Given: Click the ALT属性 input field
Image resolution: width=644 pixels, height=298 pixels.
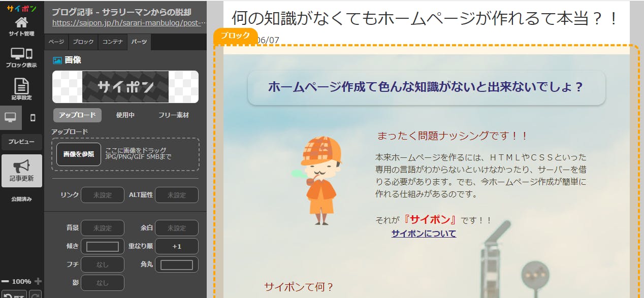Looking at the screenshot, I should [x=176, y=195].
